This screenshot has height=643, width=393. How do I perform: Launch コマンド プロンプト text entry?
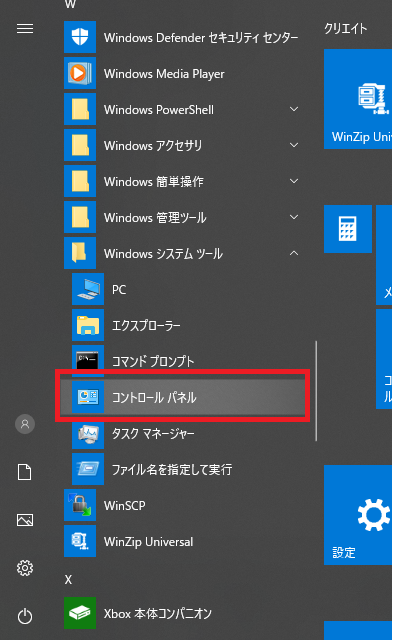153,361
